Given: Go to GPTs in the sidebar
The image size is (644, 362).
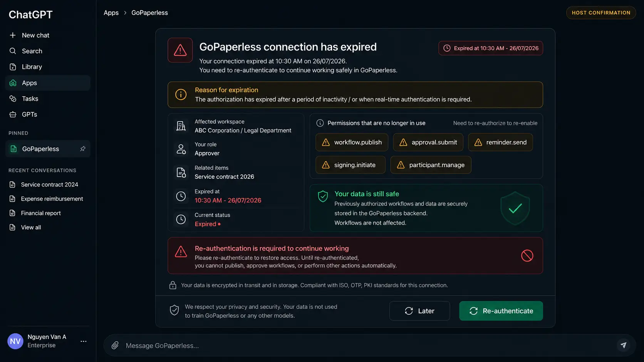Looking at the screenshot, I should coord(48,114).
